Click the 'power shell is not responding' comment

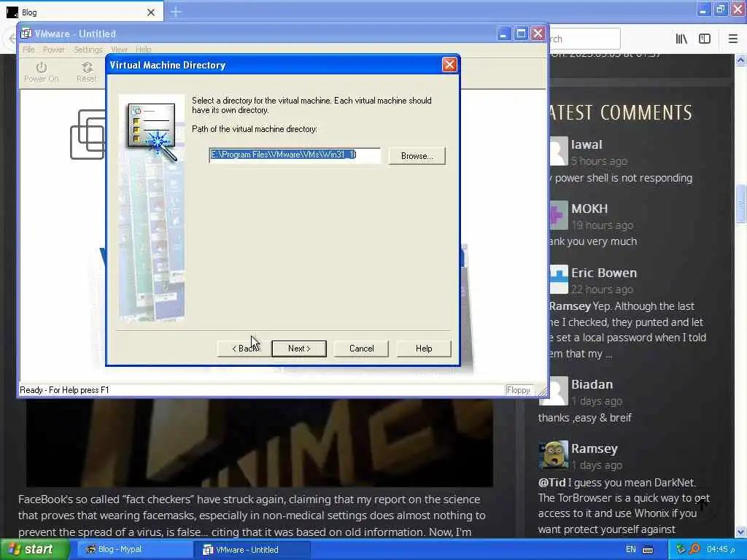coord(623,178)
